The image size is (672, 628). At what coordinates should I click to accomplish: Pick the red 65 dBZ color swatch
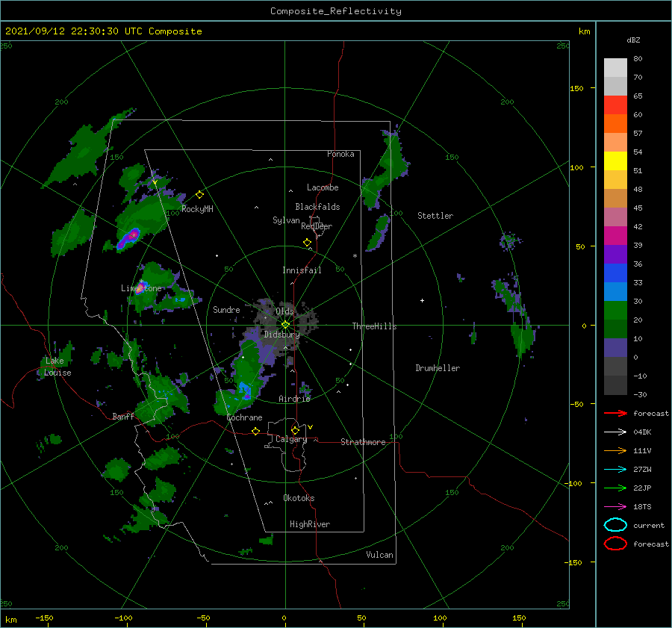coord(615,105)
